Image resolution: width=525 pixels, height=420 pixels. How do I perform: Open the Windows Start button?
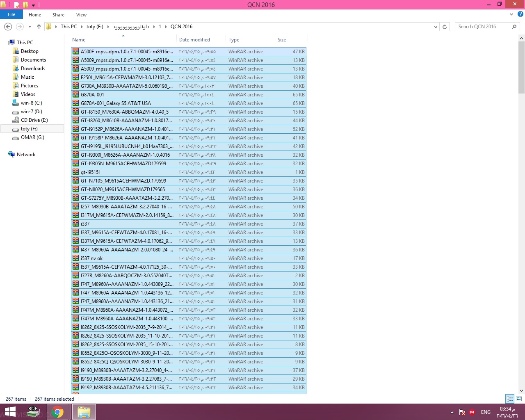pos(10,412)
